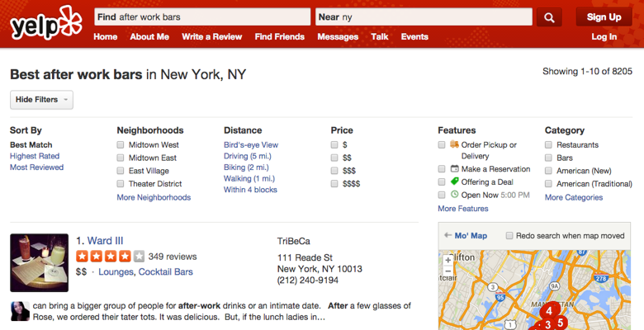Open Messages in navigation
Screen dimensions: 644x330
point(338,36)
